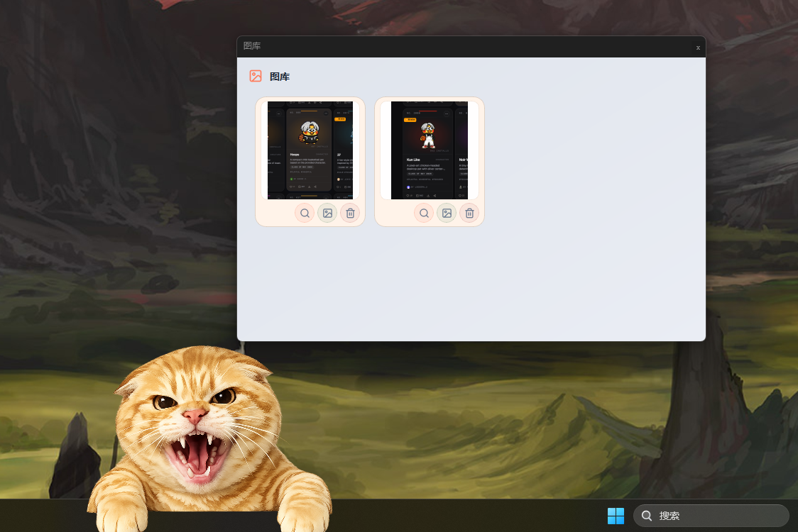Delete the Hoops image via trash icon

point(350,213)
